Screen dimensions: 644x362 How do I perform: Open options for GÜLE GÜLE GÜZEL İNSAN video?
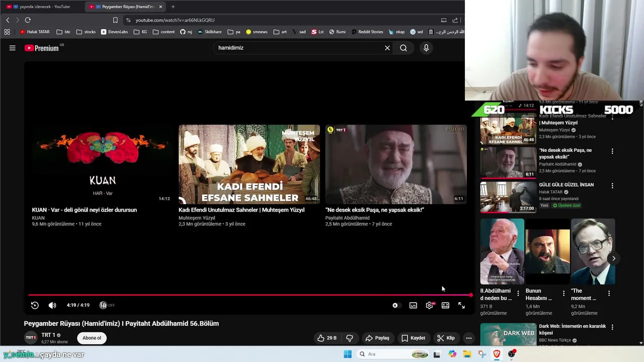[x=612, y=186]
